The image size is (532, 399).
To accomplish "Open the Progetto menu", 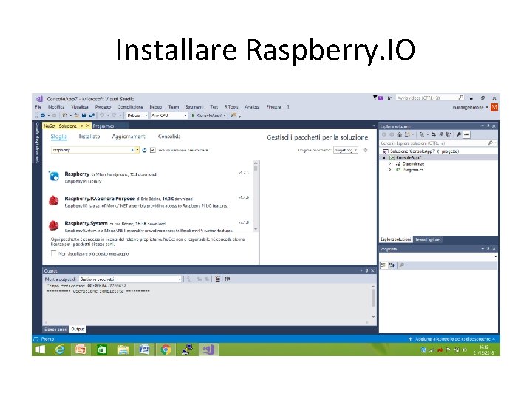I will (x=103, y=107).
